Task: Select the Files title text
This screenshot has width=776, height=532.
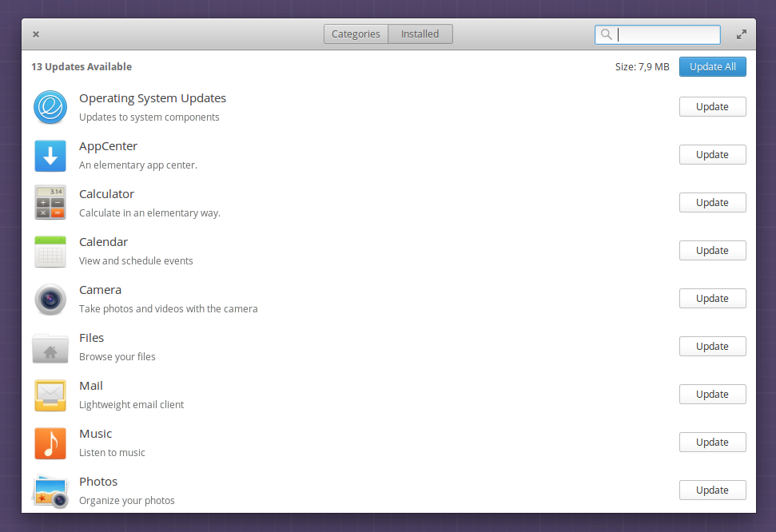Action: click(x=92, y=338)
